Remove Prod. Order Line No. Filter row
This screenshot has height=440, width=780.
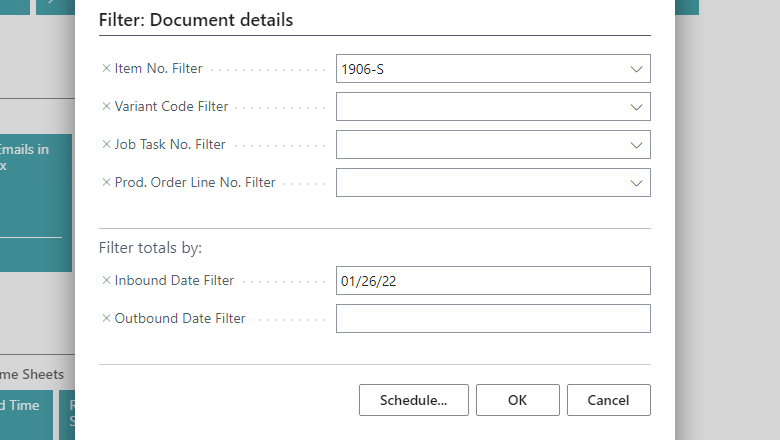(x=106, y=183)
